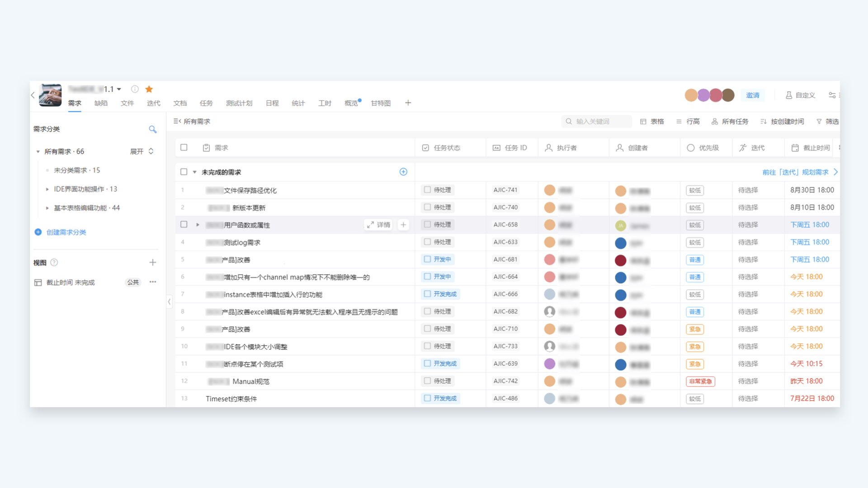Image resolution: width=868 pixels, height=488 pixels.
Task: Open 筛选 filter icon
Action: (x=819, y=122)
